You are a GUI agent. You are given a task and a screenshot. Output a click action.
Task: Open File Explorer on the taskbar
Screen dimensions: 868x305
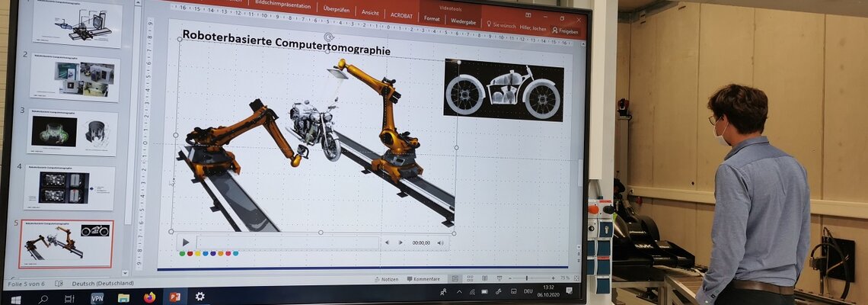(x=123, y=298)
